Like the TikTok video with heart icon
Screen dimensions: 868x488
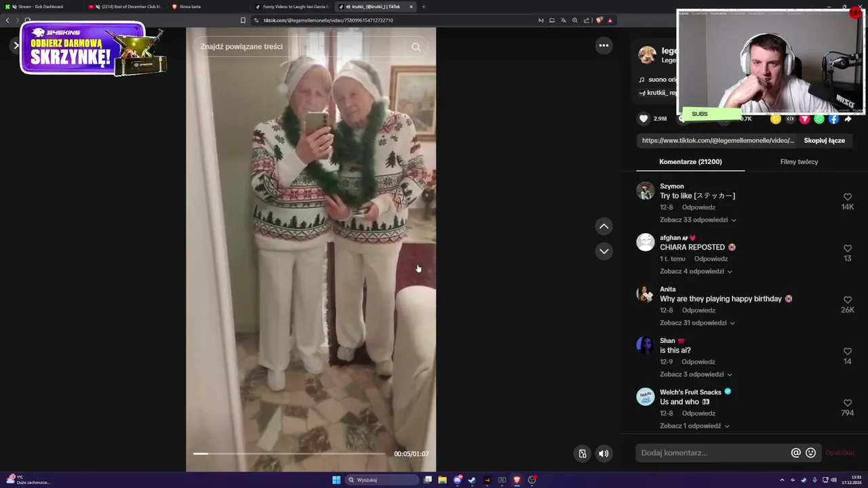644,119
